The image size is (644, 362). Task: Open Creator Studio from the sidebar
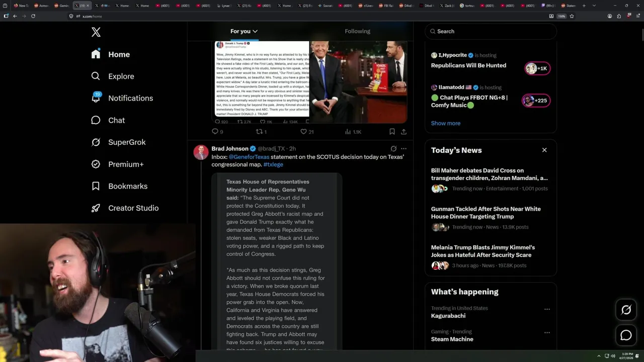125,208
